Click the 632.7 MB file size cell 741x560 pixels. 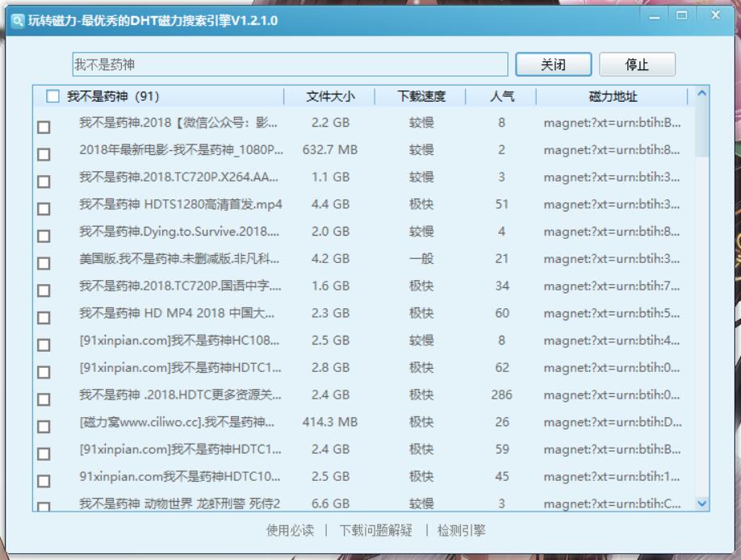tap(330, 150)
